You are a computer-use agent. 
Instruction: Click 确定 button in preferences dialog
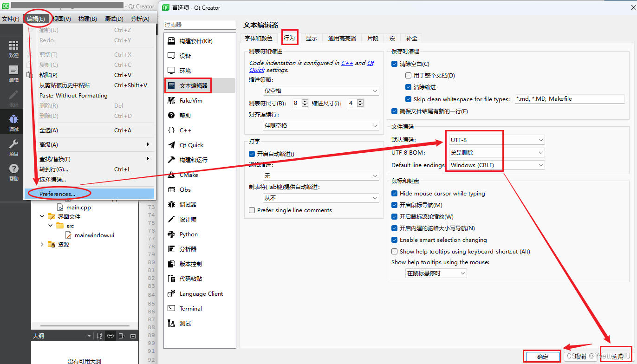tap(543, 357)
